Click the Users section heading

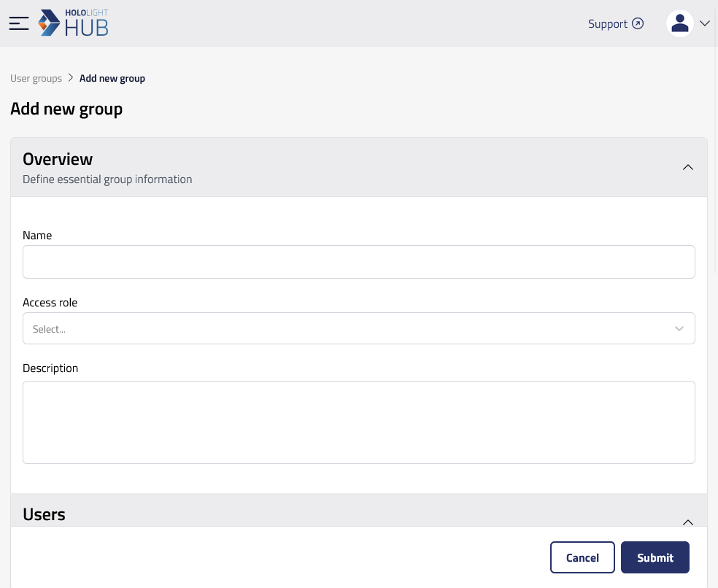[x=44, y=514]
